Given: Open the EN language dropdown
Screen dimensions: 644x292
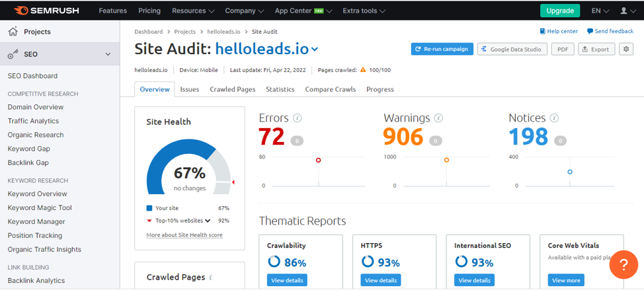Looking at the screenshot, I should [600, 11].
